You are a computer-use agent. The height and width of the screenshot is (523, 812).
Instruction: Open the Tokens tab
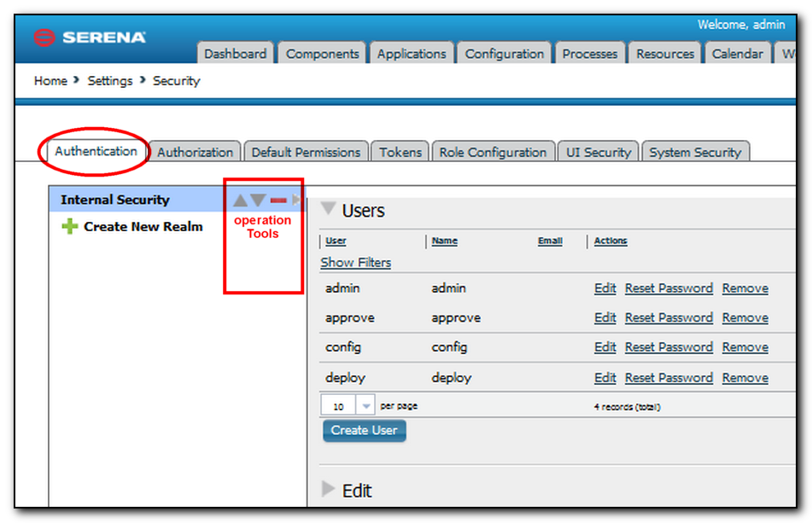pos(400,153)
